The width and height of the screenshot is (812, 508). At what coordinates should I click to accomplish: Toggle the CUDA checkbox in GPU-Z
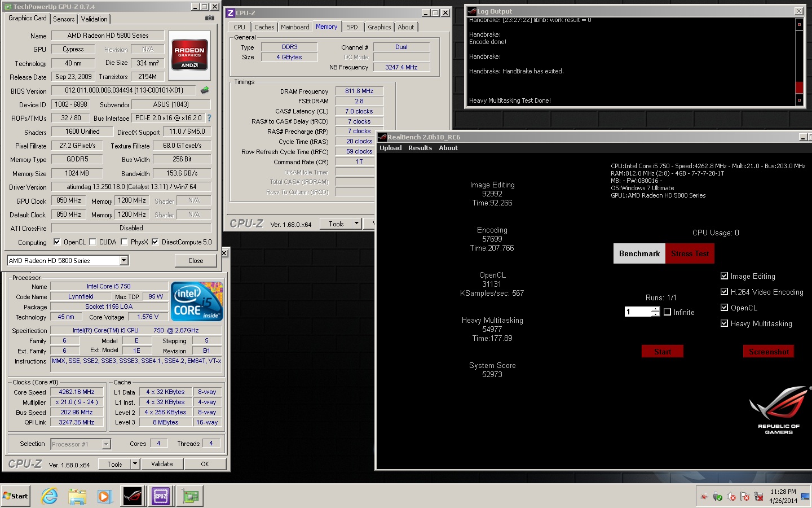(92, 242)
